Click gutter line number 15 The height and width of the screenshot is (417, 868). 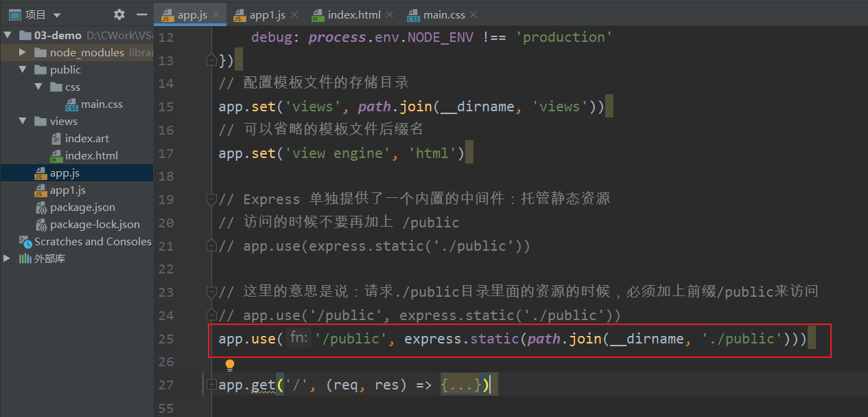(166, 106)
